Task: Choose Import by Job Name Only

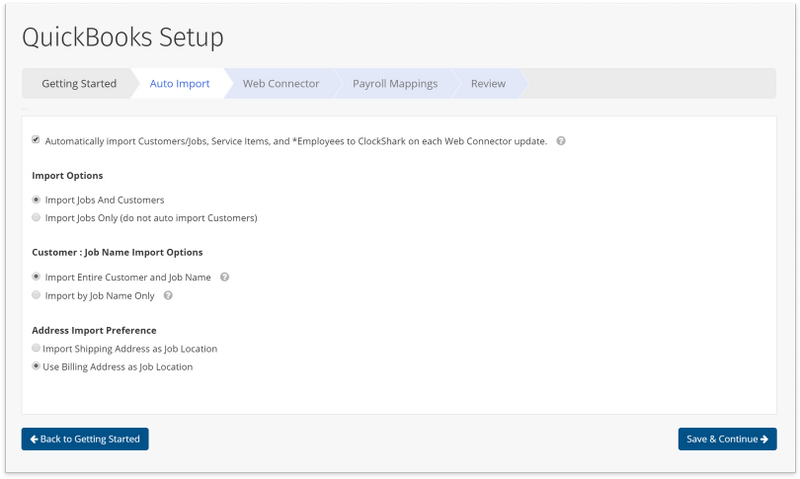Action: pyautogui.click(x=36, y=295)
